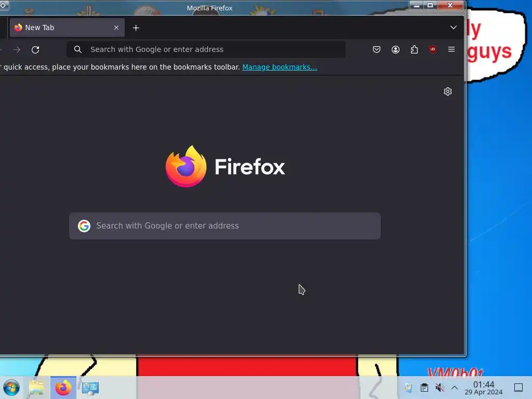Click the show desktop button in taskbar
This screenshot has height=399, width=532.
click(x=518, y=388)
